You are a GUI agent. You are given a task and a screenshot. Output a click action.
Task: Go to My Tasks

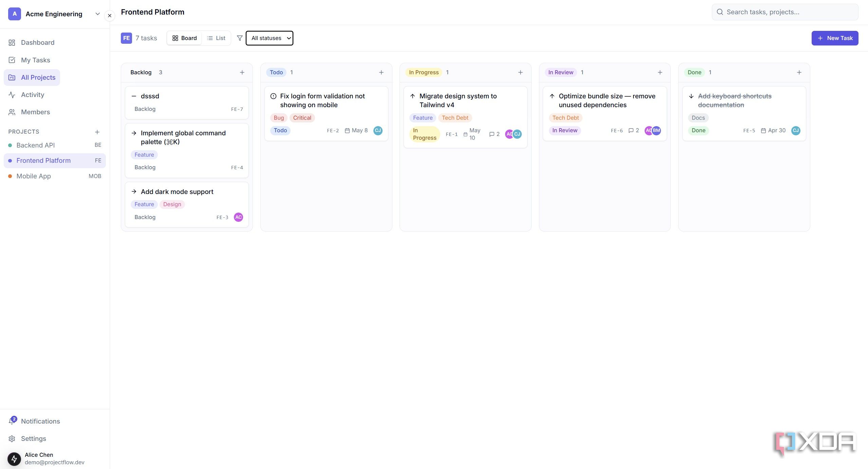(x=29, y=60)
